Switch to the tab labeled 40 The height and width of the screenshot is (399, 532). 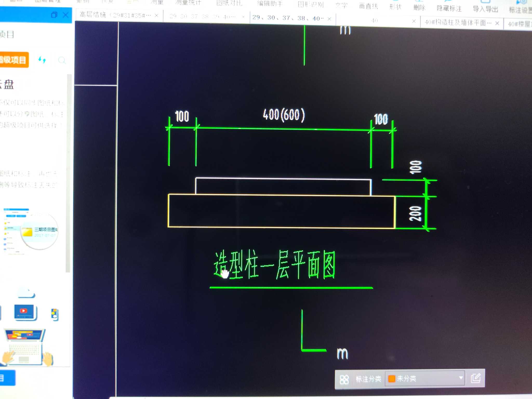[374, 20]
